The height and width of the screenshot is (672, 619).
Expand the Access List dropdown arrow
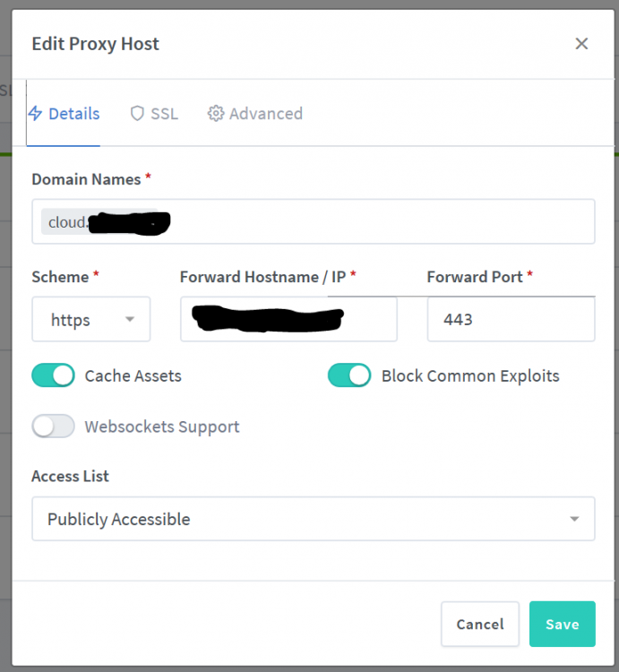[x=574, y=519]
